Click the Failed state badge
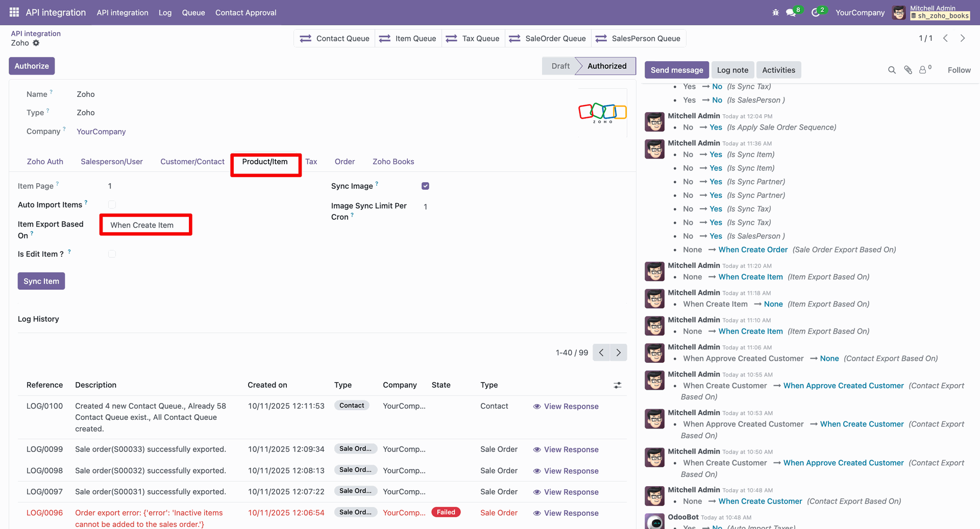 click(446, 512)
